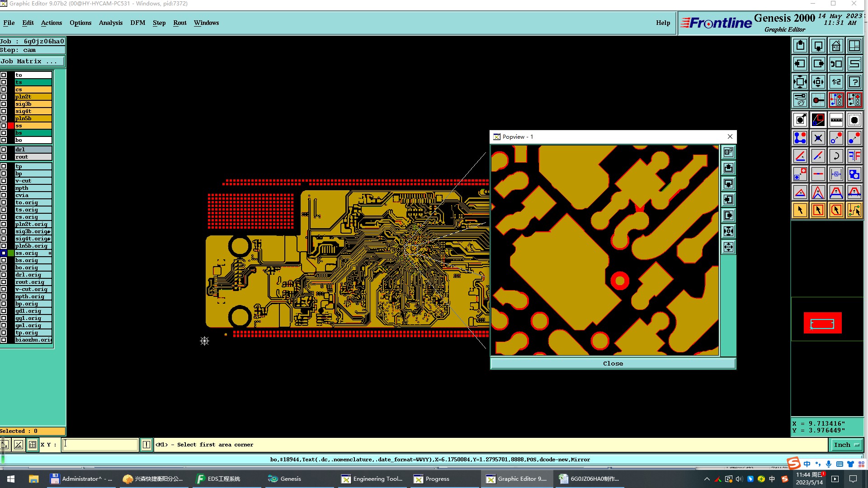Screen dimensions: 868x488
Task: Click the pan right icon in main toolbar
Action: coord(818,64)
